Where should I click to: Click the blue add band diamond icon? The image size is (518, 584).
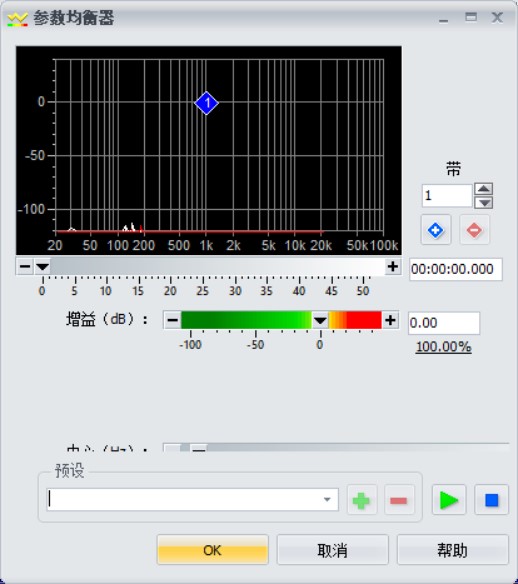point(436,230)
